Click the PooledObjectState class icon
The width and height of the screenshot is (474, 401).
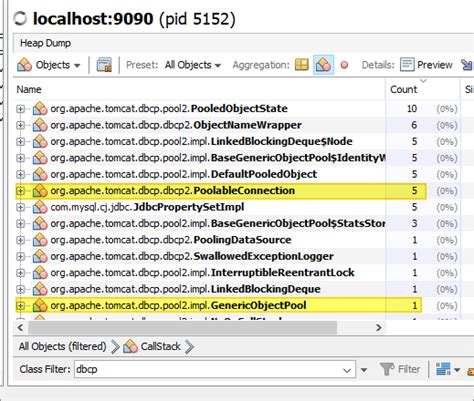(x=40, y=108)
